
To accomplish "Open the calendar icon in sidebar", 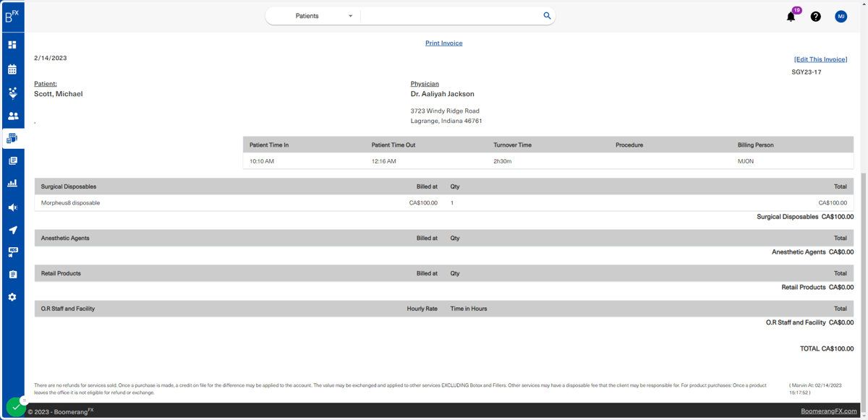I will (12, 69).
